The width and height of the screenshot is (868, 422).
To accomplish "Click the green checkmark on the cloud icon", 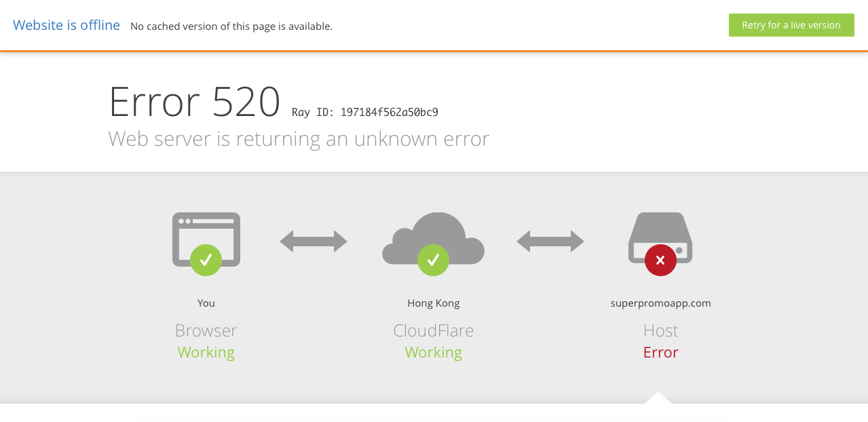I will 433,260.
